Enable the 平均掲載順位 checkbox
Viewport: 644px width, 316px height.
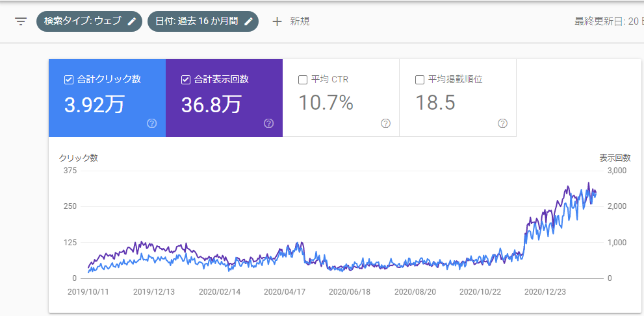tap(420, 80)
